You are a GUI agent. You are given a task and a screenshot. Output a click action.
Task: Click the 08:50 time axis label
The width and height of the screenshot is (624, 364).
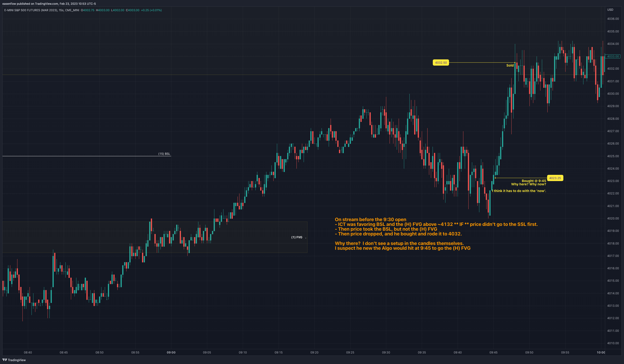pyautogui.click(x=100, y=352)
